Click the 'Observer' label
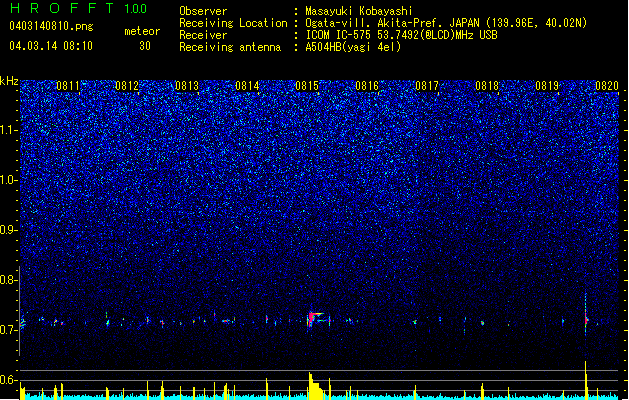The width and height of the screenshot is (629, 400). pos(203,11)
